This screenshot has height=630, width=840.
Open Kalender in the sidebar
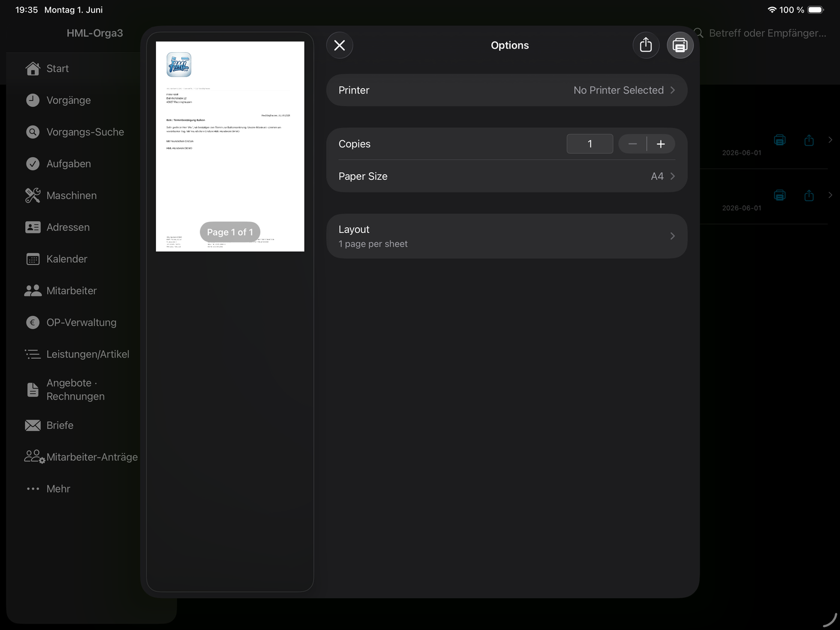click(x=67, y=259)
